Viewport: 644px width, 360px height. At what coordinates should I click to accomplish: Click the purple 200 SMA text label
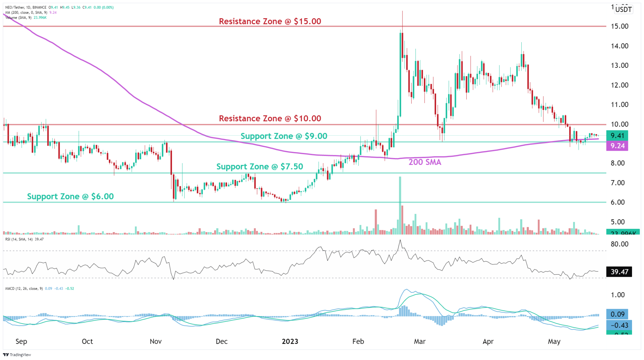click(425, 162)
